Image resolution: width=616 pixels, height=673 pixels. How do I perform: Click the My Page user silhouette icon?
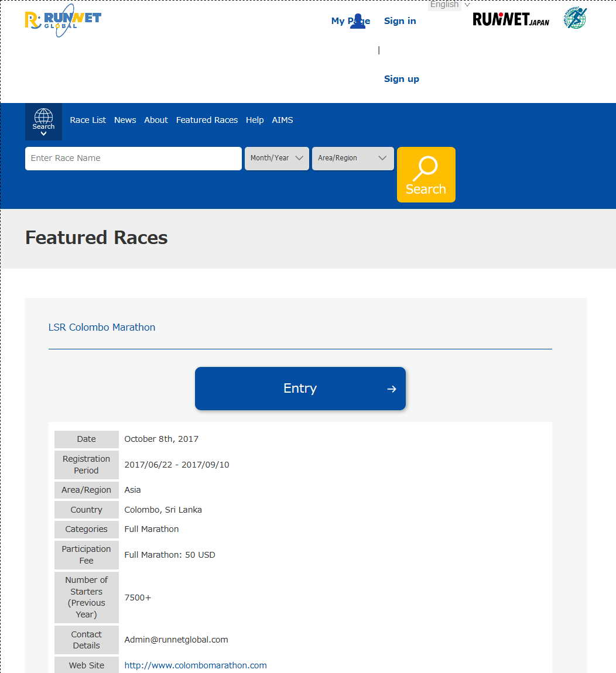point(357,21)
